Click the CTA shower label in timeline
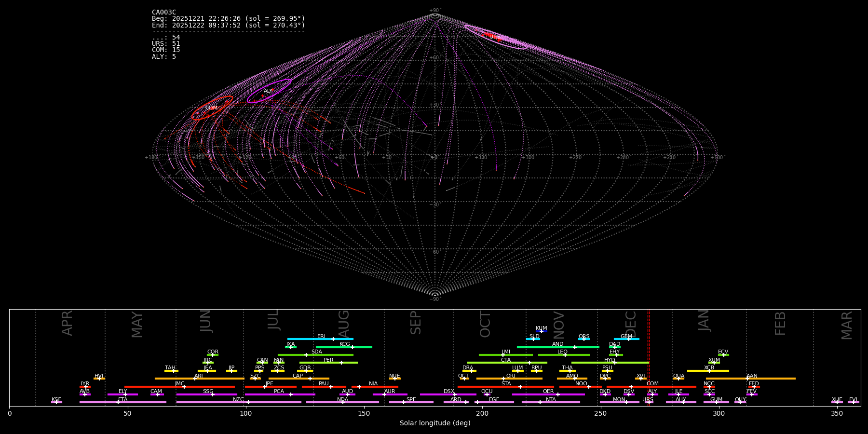 coord(506,360)
